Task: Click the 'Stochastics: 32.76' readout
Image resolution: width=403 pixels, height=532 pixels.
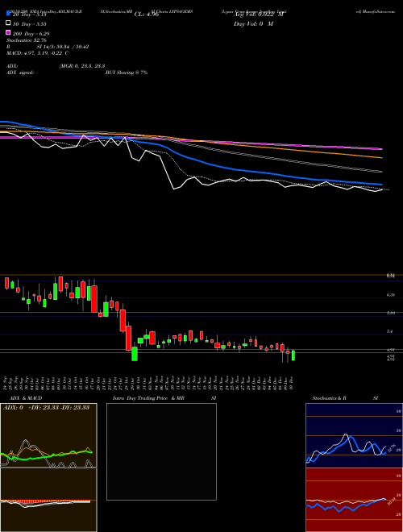Action: [27, 40]
